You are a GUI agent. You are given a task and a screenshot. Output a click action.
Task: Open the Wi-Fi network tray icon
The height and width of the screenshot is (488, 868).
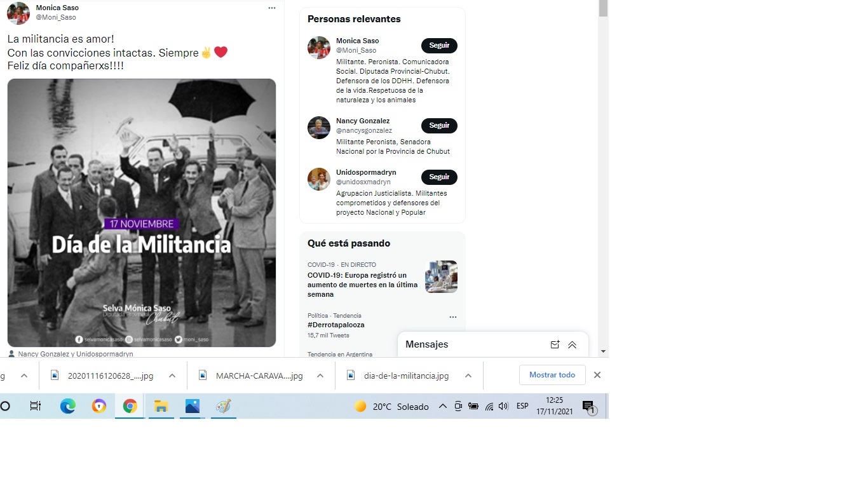tap(489, 407)
